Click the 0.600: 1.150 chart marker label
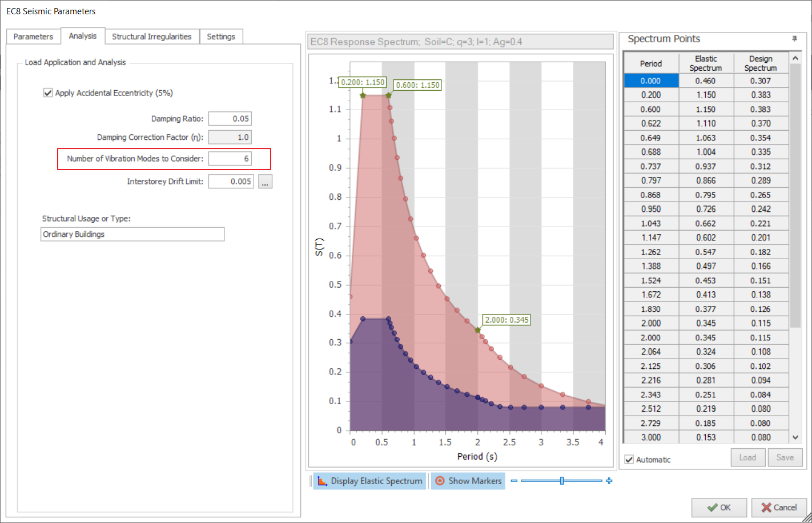Viewport: 812px width, 523px height. tap(417, 85)
